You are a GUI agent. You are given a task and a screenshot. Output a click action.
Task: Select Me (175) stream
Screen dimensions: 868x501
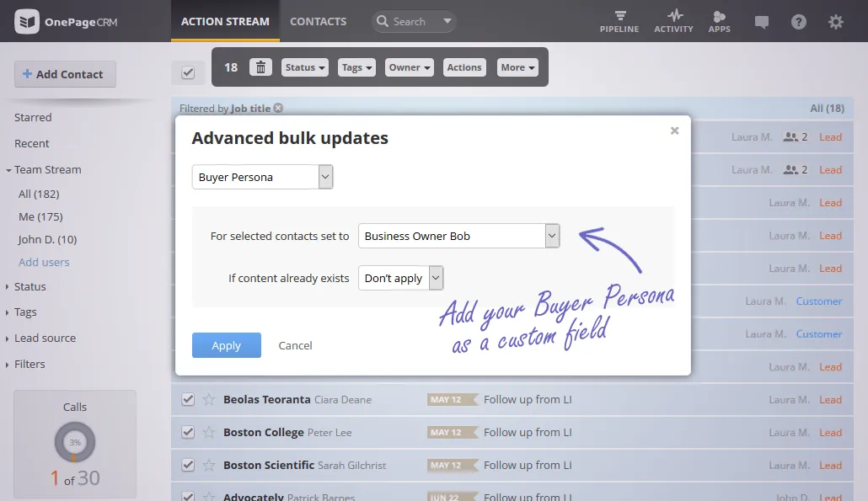[x=40, y=216]
